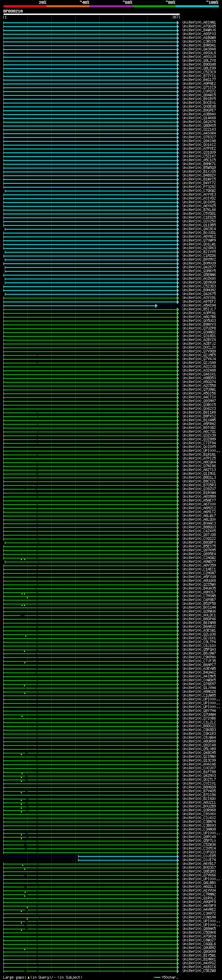Select hit label UniRef100_Q42676
Screen dimensions: 222x980
[x=199, y=122]
